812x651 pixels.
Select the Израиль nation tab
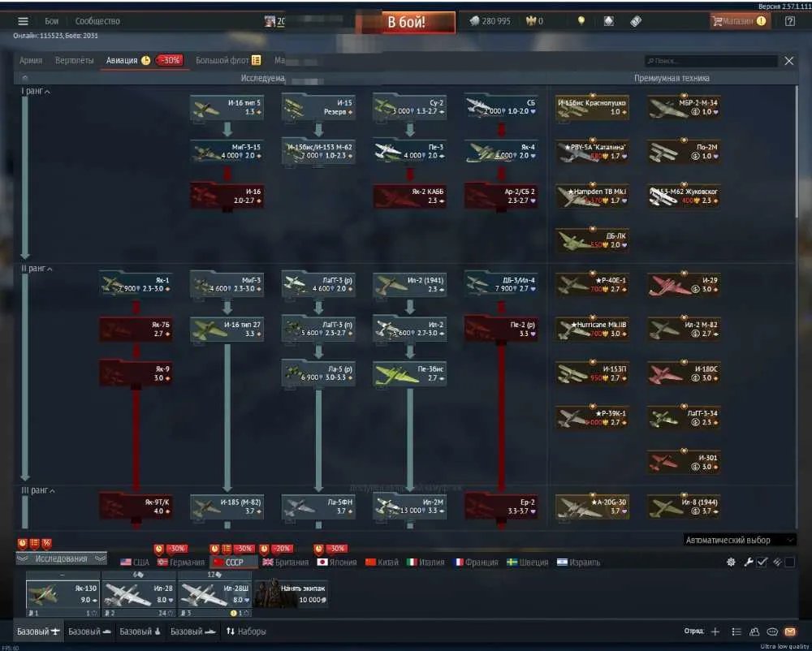(x=578, y=563)
